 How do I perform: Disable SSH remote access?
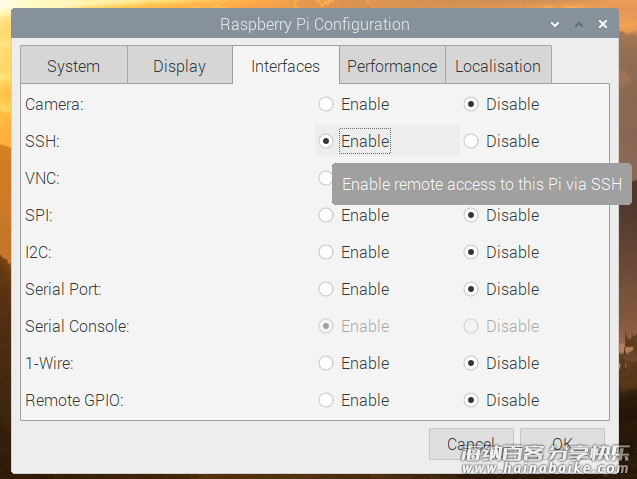tap(471, 141)
